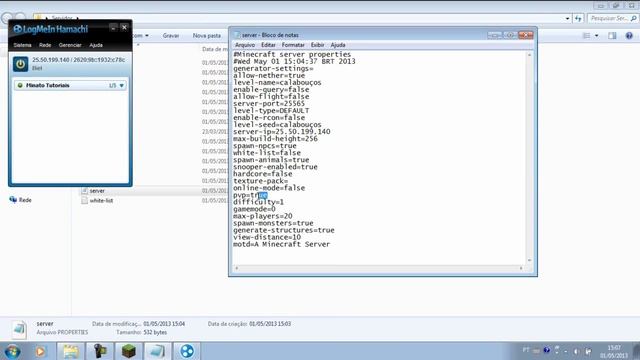Click the server-ip=25.50.199.140 line
640x360 pixels.
coord(282,132)
